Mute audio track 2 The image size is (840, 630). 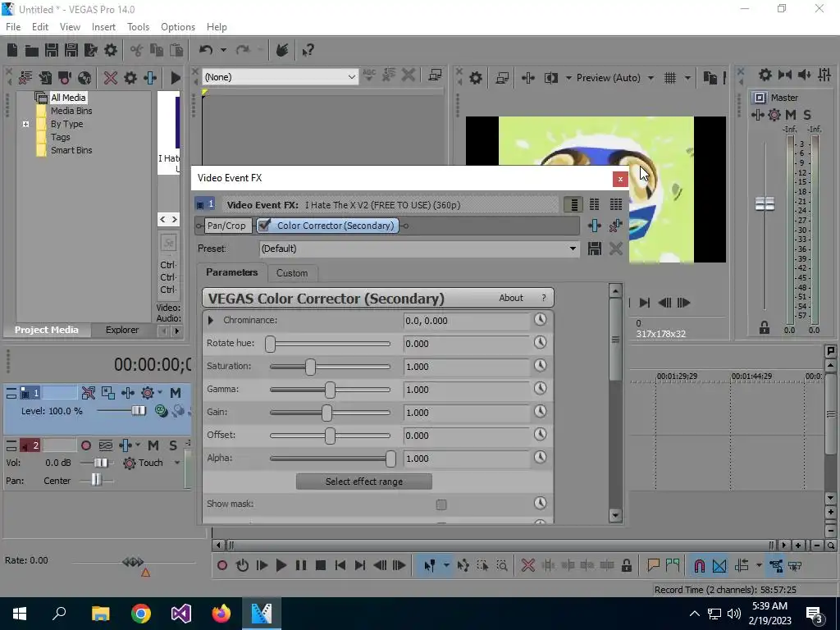[153, 445]
